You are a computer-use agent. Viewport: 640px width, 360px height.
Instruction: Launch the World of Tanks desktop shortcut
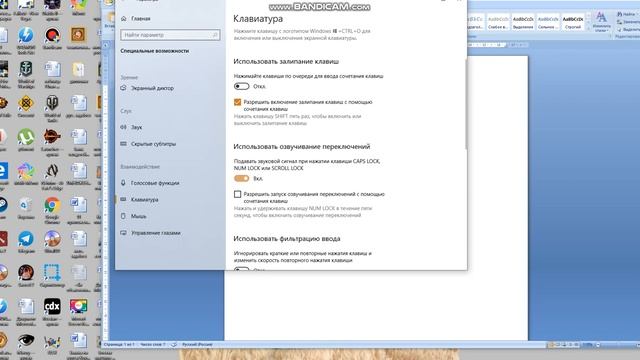pyautogui.click(x=52, y=103)
